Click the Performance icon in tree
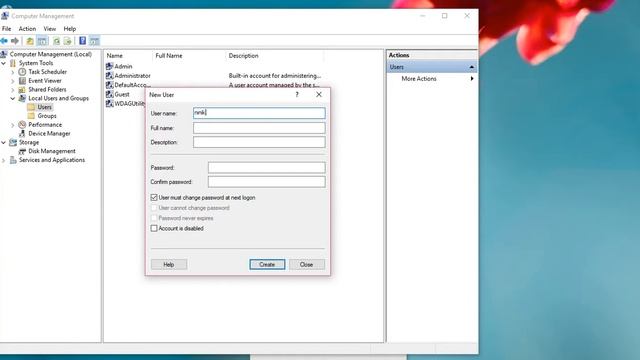Screen dimensions: 640x360 (22, 124)
